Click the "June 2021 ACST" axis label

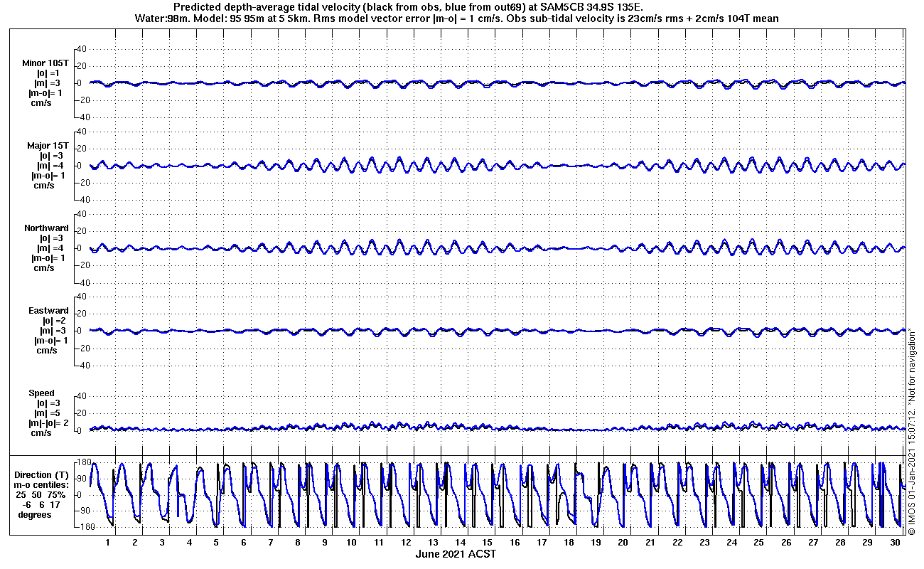(456, 554)
